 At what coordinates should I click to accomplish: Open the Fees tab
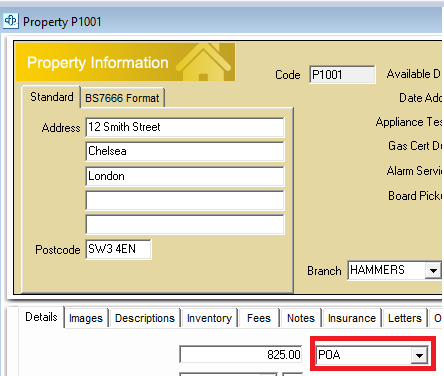tap(259, 318)
